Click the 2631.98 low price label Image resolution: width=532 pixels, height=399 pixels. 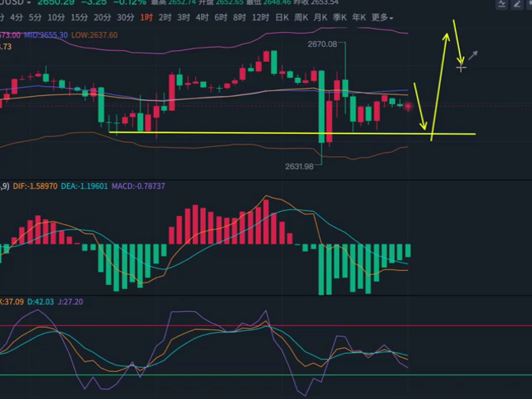[x=299, y=167]
